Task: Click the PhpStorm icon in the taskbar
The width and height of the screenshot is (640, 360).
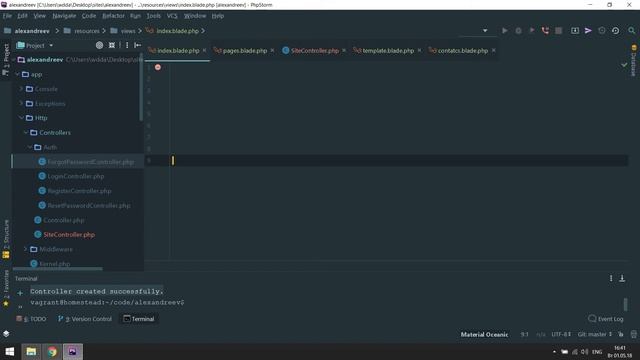Action: [73, 351]
